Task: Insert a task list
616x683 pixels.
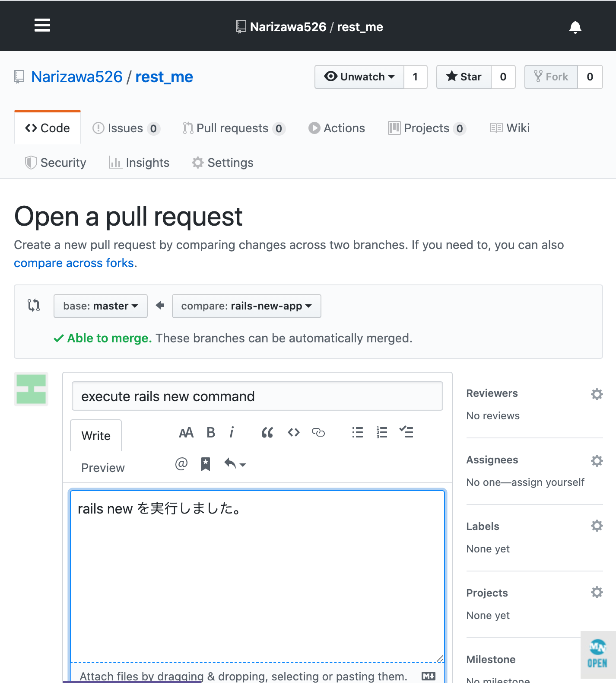Action: pos(406,432)
